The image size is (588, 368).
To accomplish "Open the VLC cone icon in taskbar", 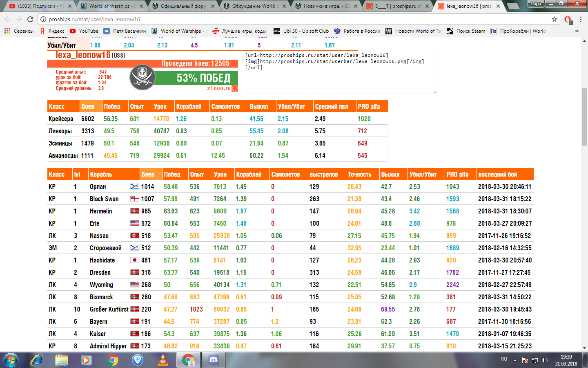I will (163, 360).
